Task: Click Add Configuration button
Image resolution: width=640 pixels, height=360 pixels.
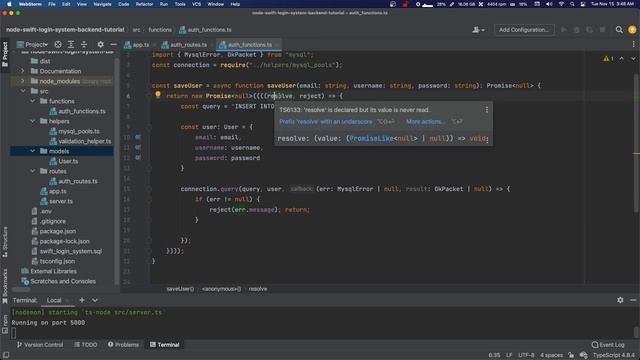Action: point(524,30)
